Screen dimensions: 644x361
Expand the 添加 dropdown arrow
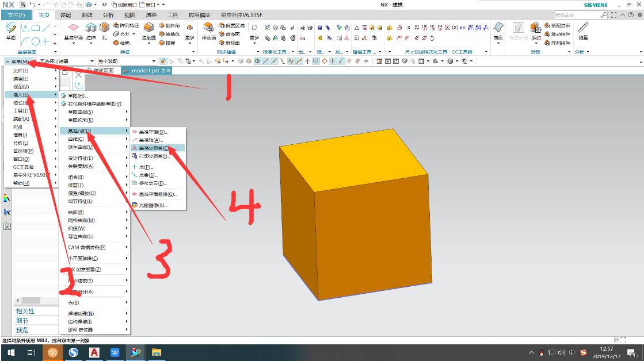pyautogui.click(x=536, y=43)
